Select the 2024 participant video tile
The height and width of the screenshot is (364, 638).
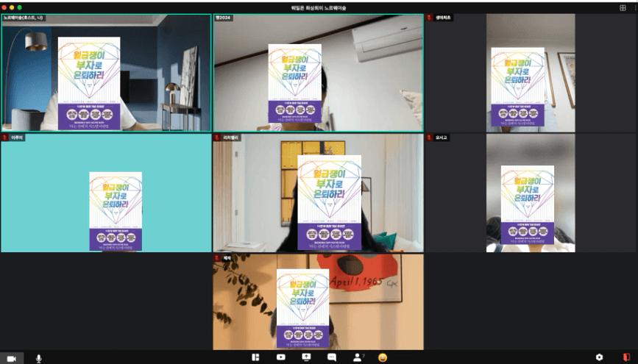tap(318, 74)
